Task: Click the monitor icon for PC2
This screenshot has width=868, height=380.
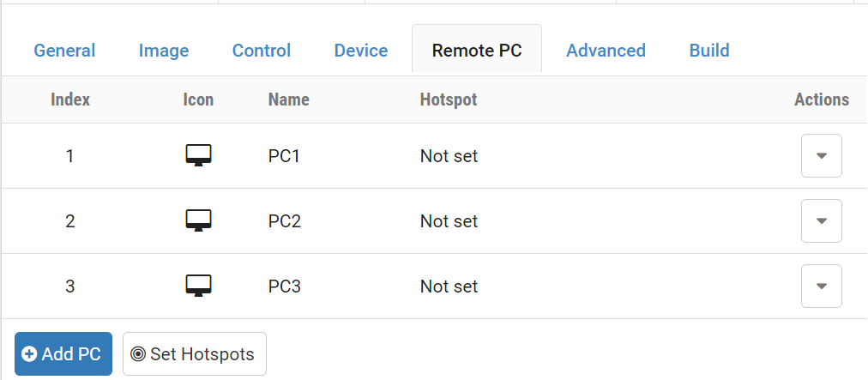Action: (x=198, y=221)
